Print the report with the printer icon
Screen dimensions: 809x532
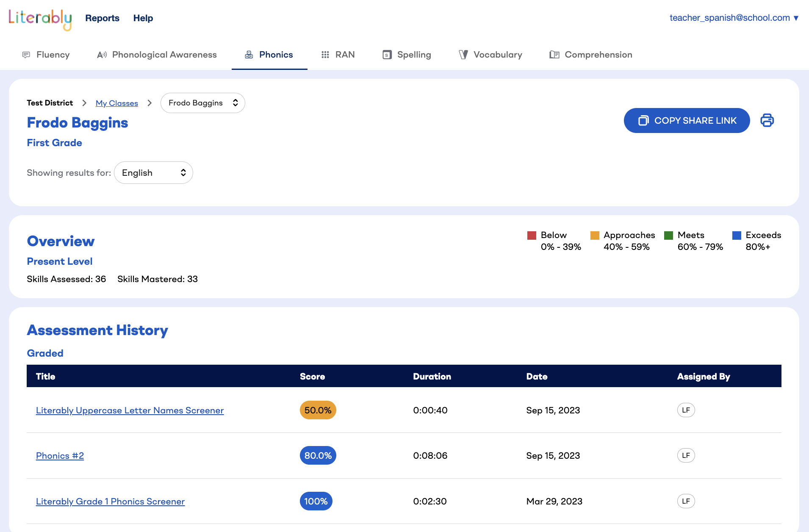pos(767,120)
